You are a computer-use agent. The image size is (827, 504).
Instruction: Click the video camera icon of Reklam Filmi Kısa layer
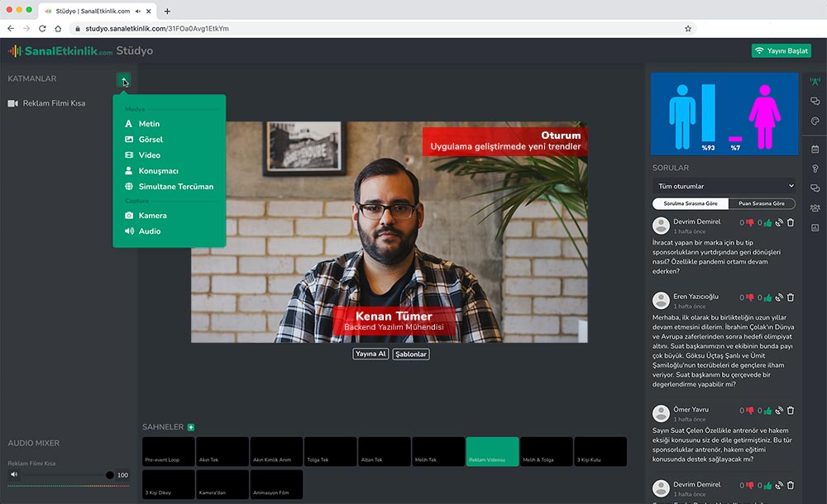coord(12,103)
